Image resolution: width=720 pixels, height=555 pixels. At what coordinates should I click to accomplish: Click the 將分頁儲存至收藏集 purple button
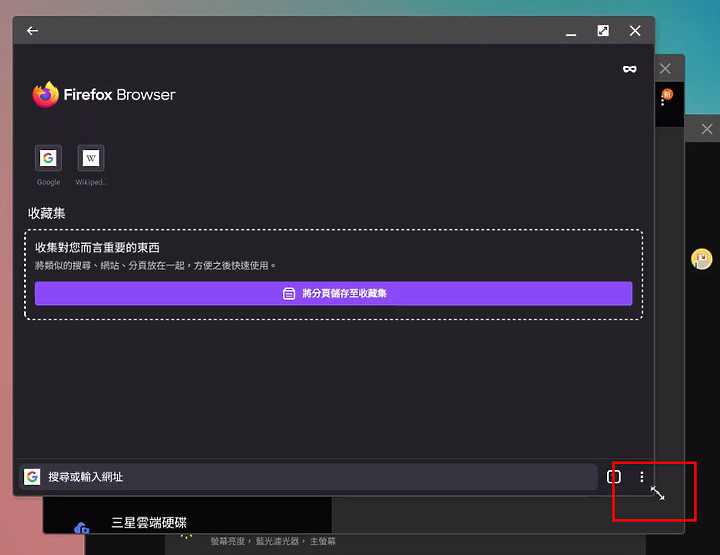pyautogui.click(x=333, y=293)
